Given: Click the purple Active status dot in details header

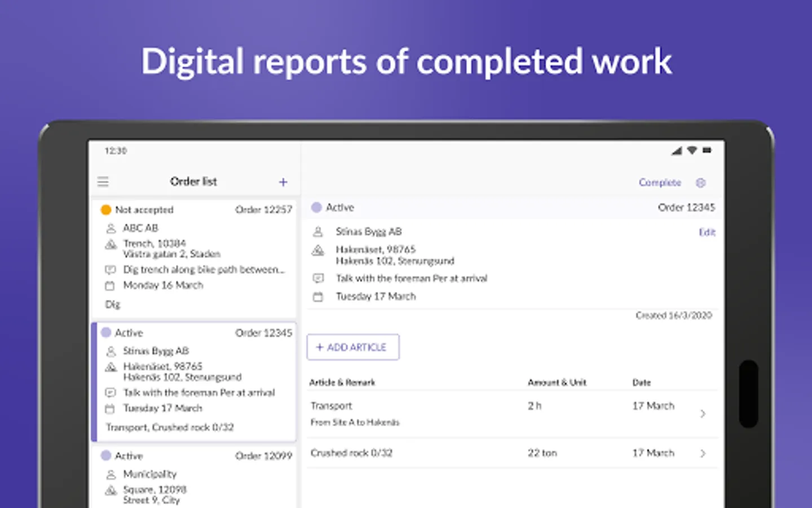Looking at the screenshot, I should click(x=316, y=208).
